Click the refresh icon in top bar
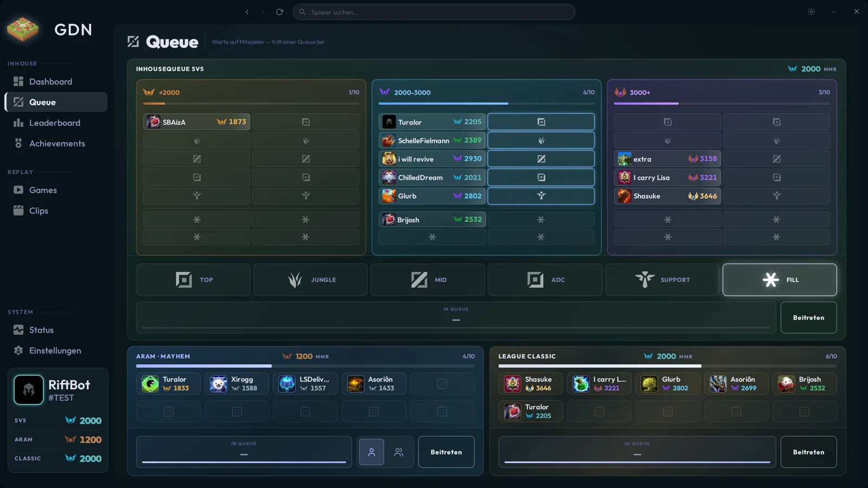 click(x=279, y=12)
